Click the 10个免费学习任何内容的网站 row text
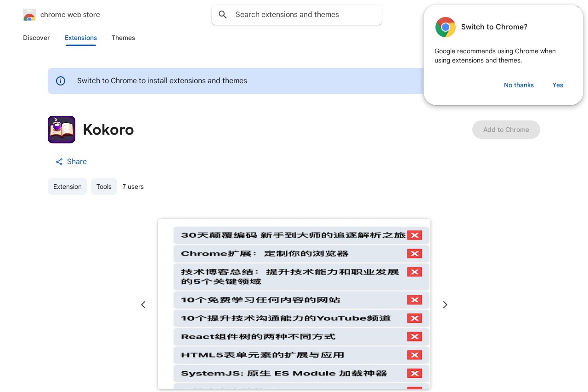Screen dimensions: 588x392 click(260, 300)
